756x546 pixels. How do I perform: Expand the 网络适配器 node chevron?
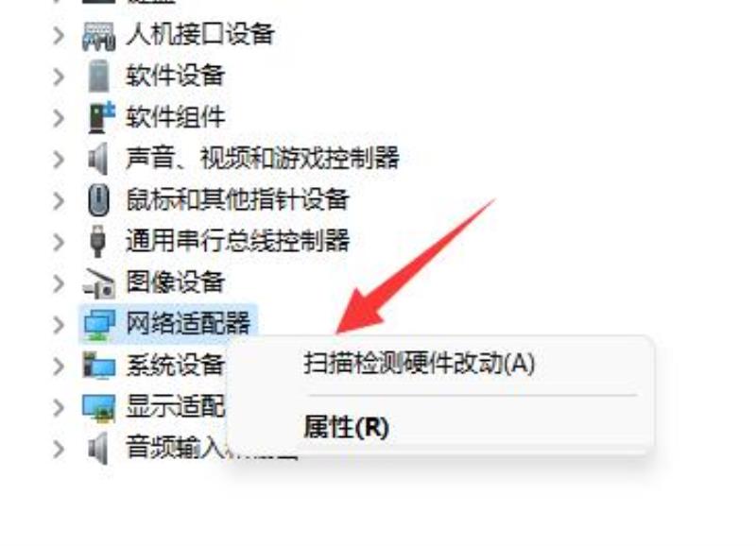tap(59, 325)
